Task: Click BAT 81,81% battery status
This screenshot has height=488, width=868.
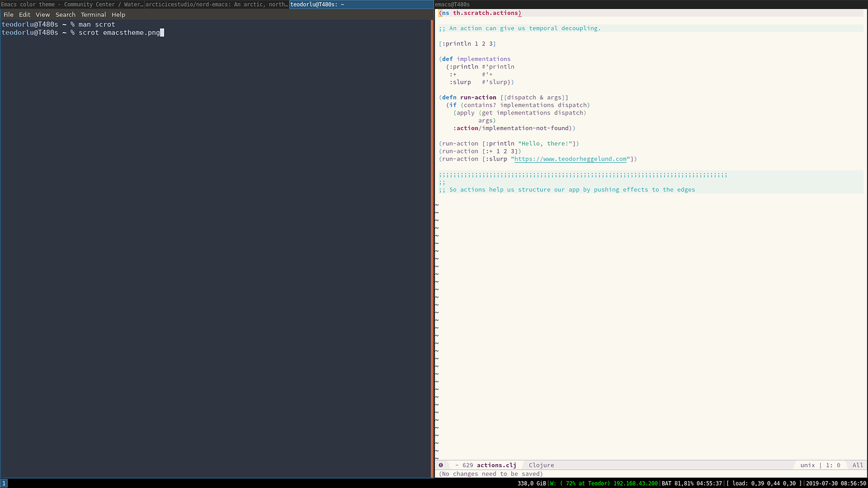Action: point(692,483)
